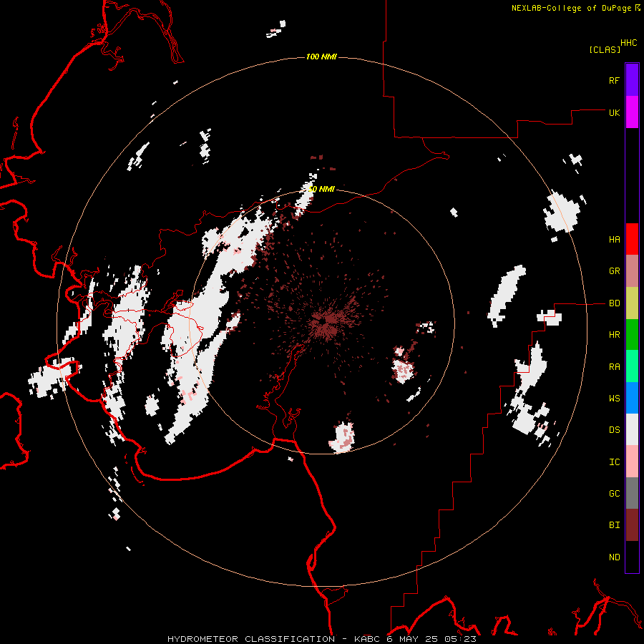Screen dimensions: 644x644
Task: Select the red HA color swatch
Action: [632, 239]
